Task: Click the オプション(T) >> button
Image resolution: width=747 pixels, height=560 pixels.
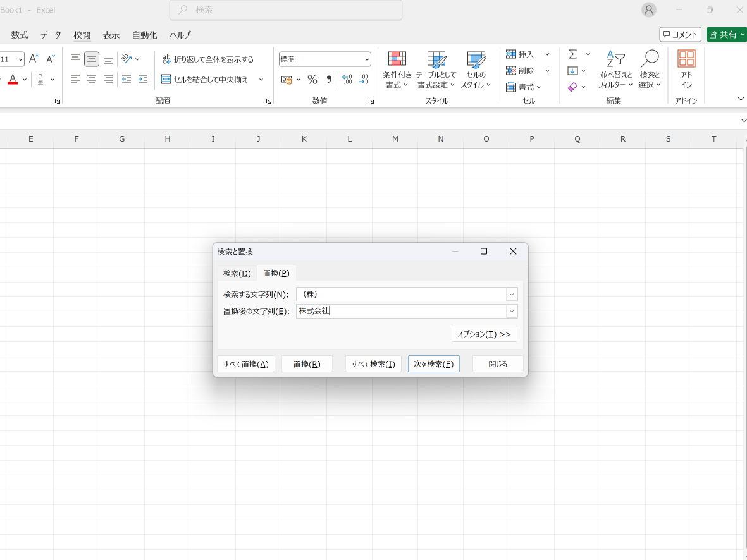Action: [484, 334]
